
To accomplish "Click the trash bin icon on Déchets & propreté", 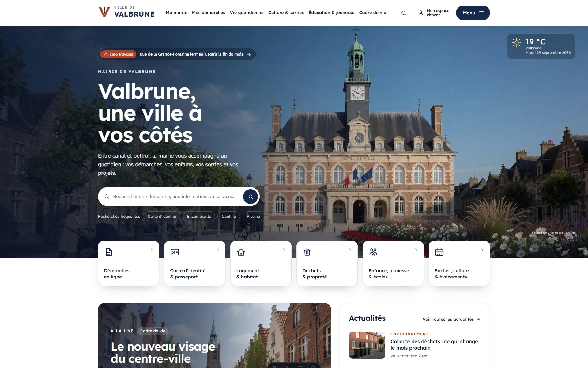I will (307, 252).
